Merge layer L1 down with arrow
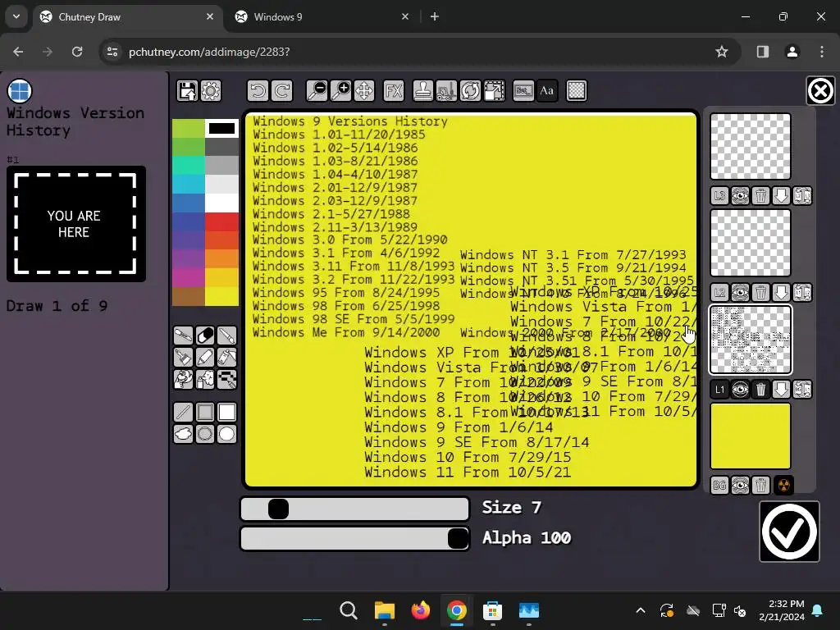The image size is (840, 630). click(x=782, y=390)
